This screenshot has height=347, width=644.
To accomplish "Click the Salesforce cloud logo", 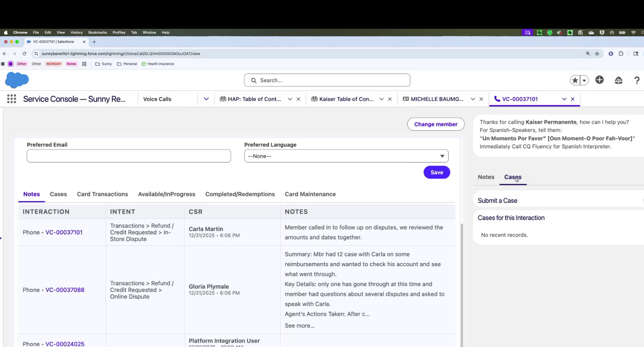I will (x=17, y=80).
